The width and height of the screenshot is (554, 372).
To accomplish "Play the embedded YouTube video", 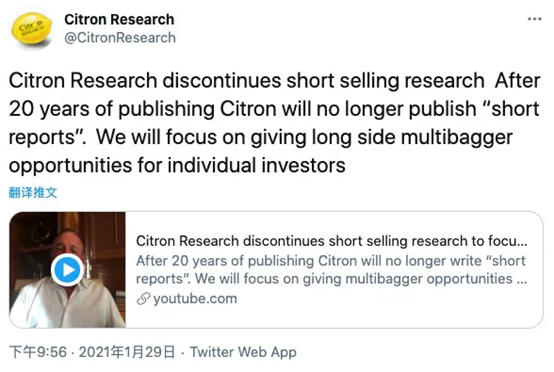I will (67, 270).
